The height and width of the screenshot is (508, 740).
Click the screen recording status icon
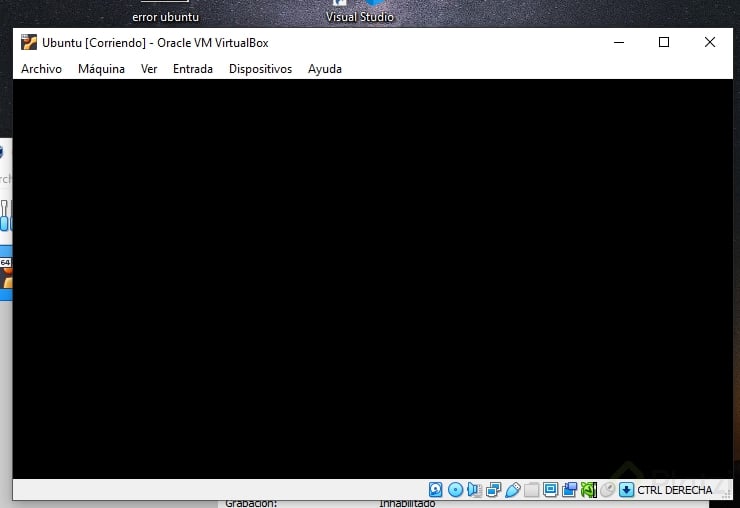(x=570, y=490)
